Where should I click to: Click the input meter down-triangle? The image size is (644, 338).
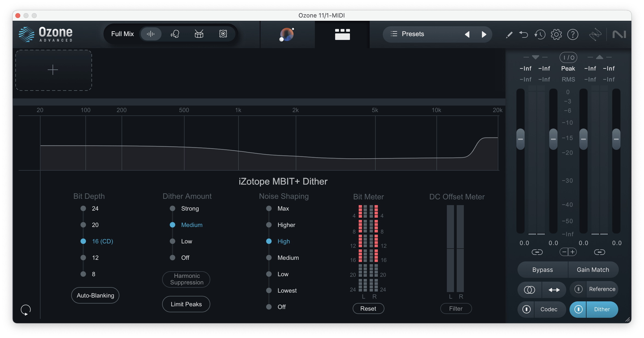(536, 57)
